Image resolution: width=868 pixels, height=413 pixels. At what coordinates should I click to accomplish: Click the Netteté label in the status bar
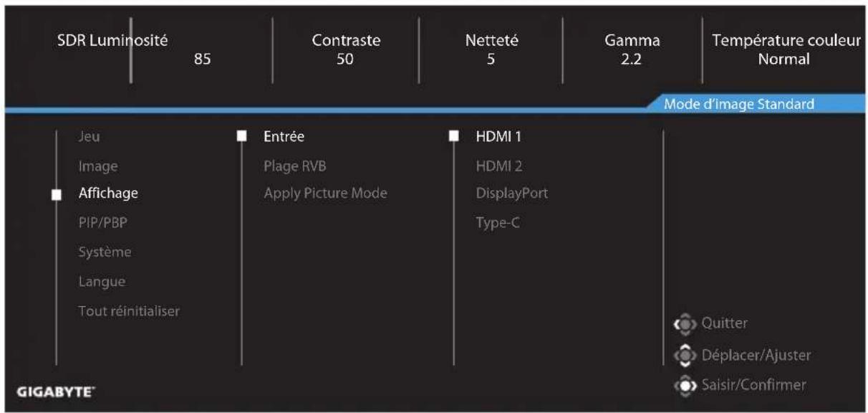pyautogui.click(x=491, y=41)
